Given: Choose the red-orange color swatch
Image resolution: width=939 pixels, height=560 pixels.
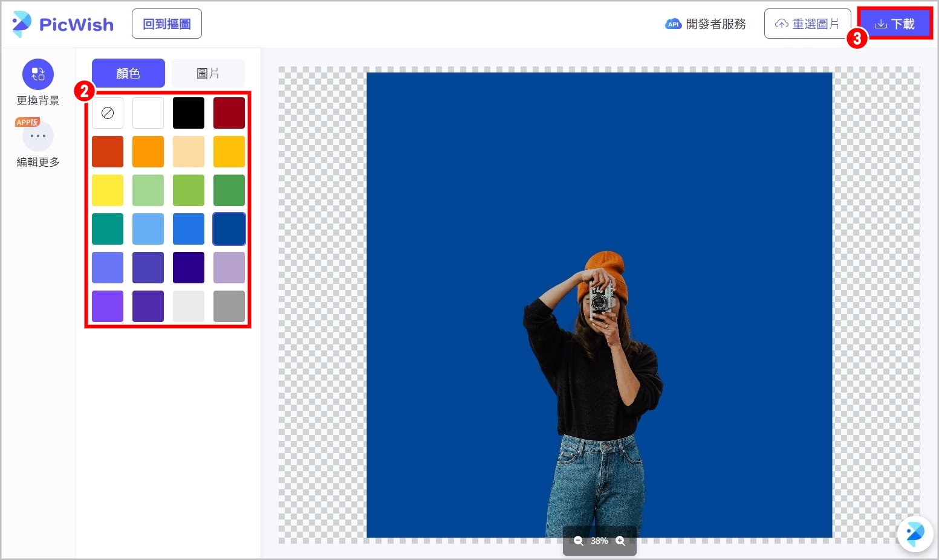Looking at the screenshot, I should [108, 152].
